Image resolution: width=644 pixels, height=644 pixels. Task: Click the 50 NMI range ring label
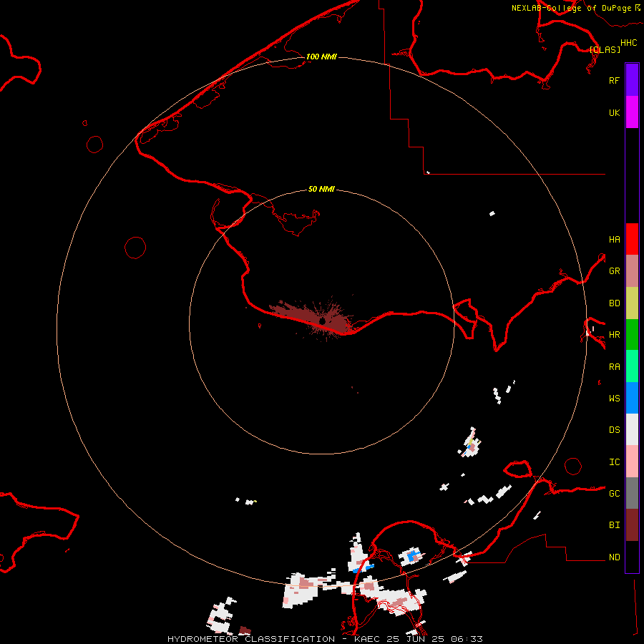(321, 189)
